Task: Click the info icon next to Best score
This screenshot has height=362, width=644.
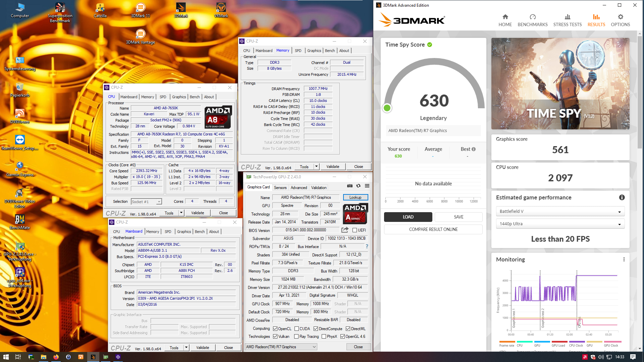Action: click(474, 149)
